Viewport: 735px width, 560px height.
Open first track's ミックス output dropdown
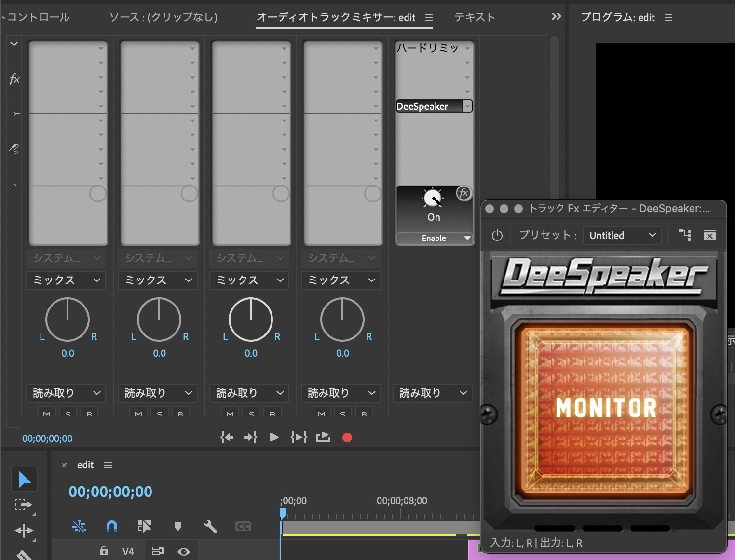click(66, 280)
